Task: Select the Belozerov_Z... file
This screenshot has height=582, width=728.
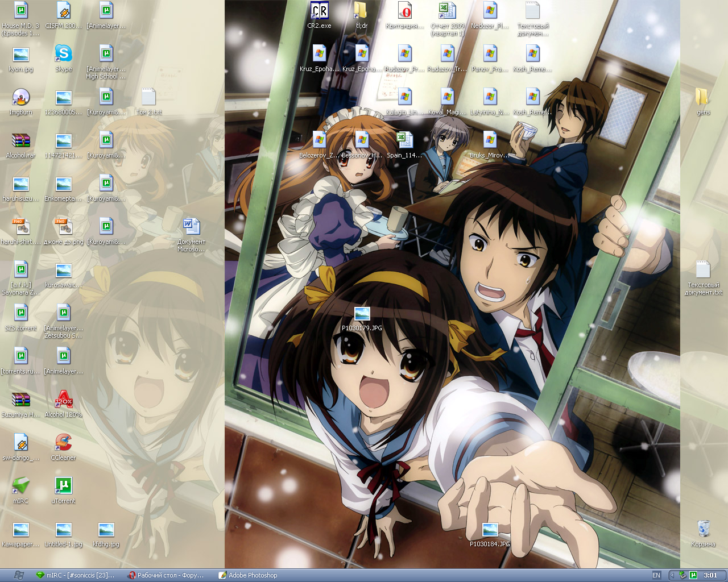Action: coord(319,145)
